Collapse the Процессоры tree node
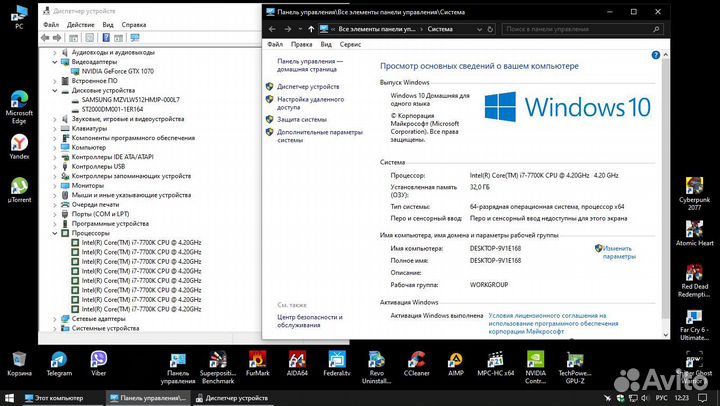This screenshot has width=720, height=406. click(55, 233)
